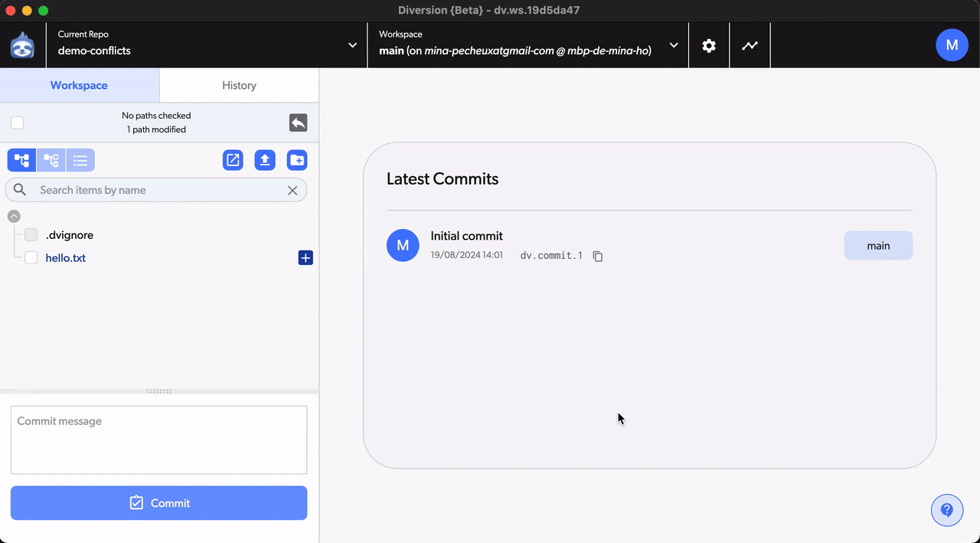Click the Commit button

point(158,503)
